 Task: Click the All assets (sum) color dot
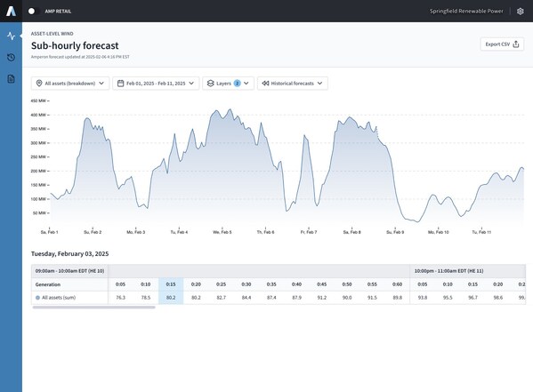[37, 298]
